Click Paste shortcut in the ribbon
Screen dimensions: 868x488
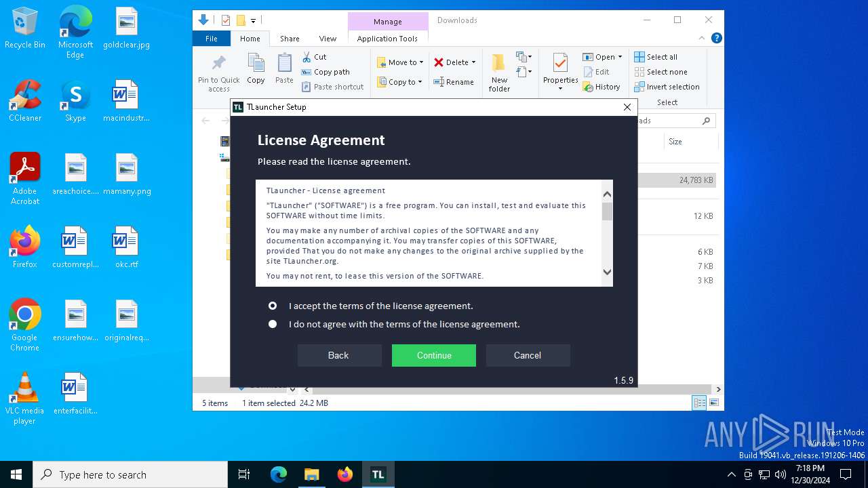[332, 87]
